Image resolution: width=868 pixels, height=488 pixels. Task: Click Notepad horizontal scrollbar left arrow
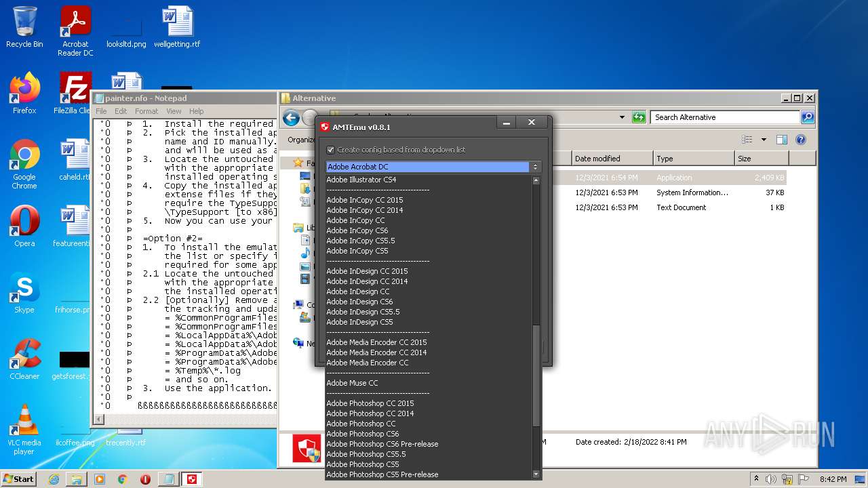click(x=99, y=420)
